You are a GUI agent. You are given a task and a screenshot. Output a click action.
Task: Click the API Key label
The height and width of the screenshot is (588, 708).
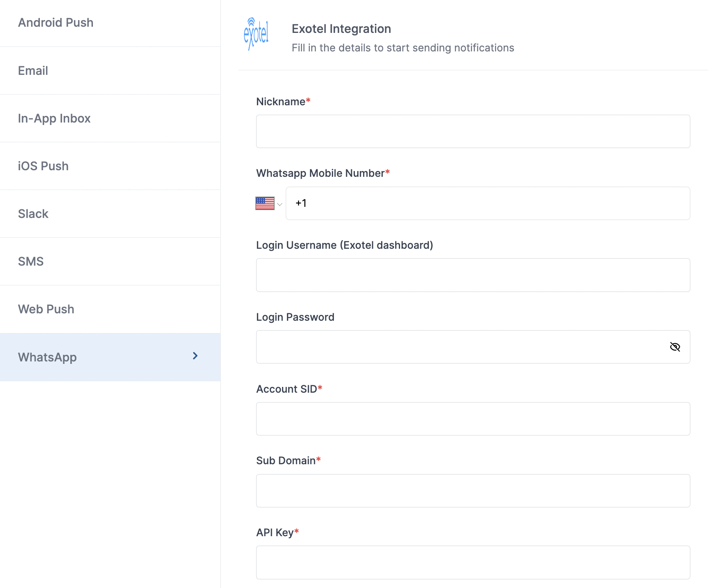(278, 532)
